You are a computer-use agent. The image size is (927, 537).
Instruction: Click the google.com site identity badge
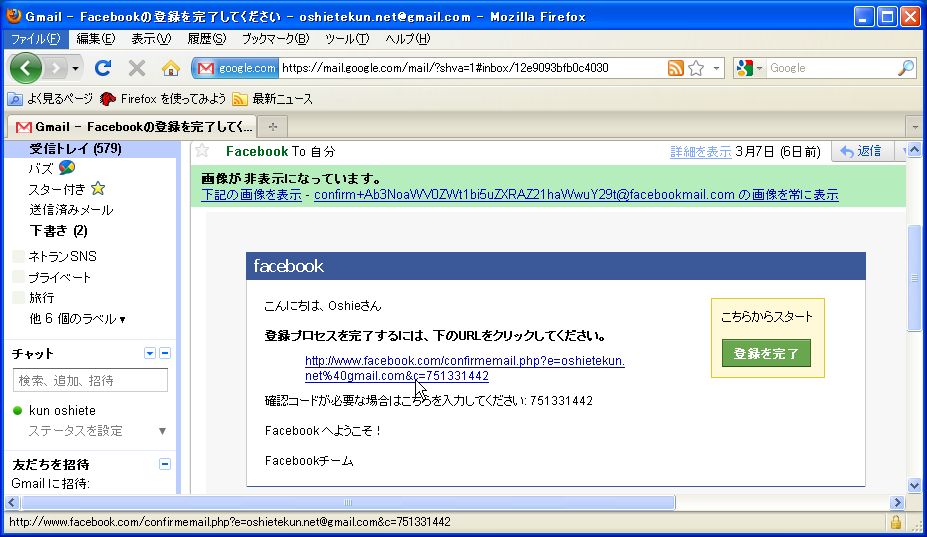(236, 68)
